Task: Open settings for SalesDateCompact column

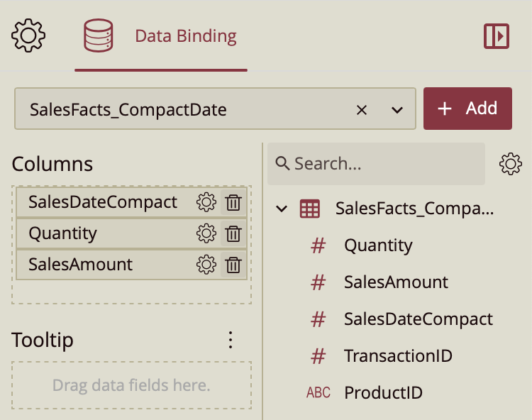Action: [x=206, y=203]
